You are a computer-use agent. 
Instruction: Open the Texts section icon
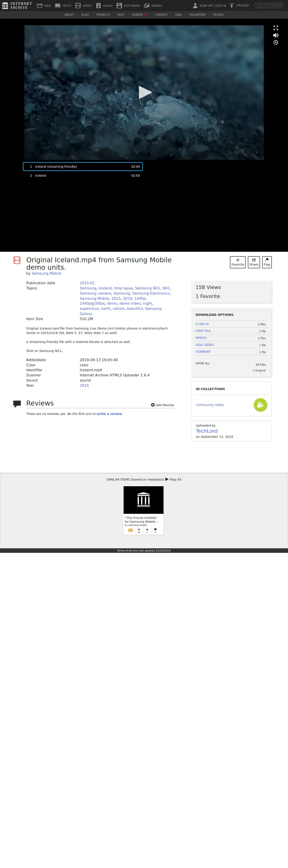tap(58, 6)
